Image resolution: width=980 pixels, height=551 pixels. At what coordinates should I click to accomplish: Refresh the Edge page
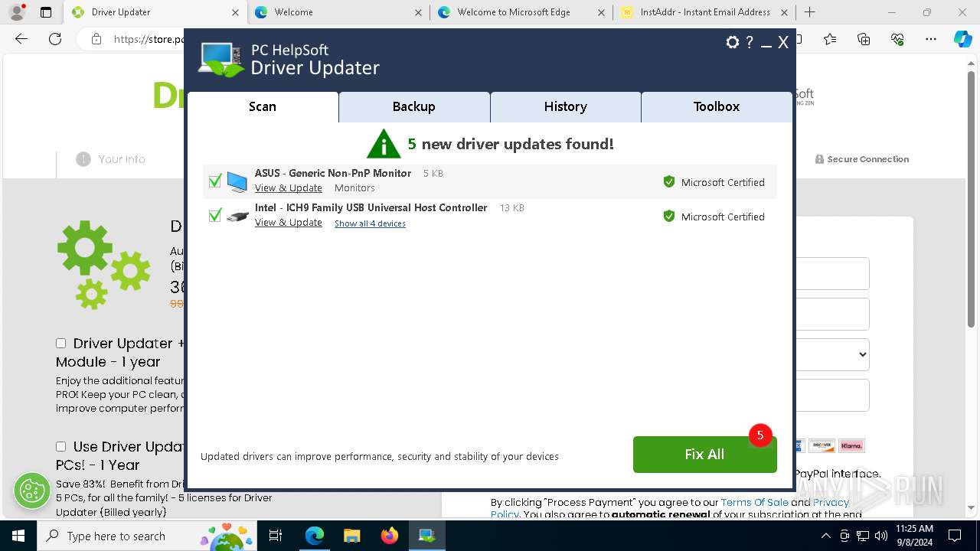[55, 40]
